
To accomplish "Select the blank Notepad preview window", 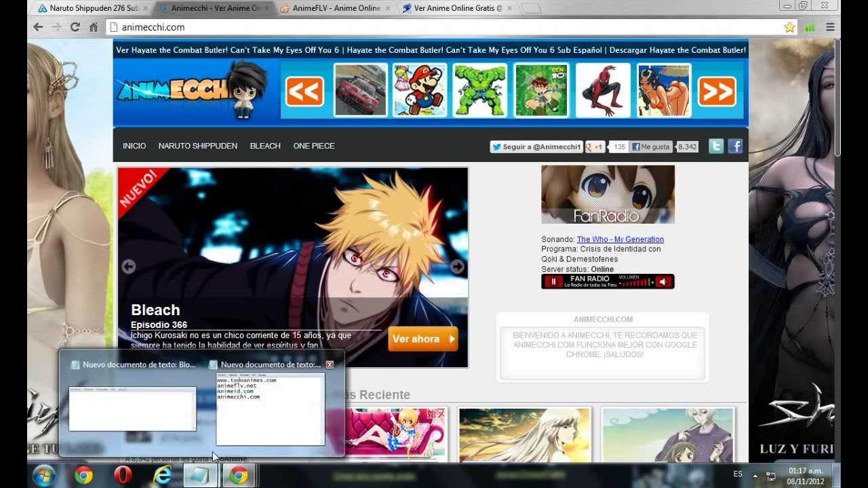I will click(132, 409).
